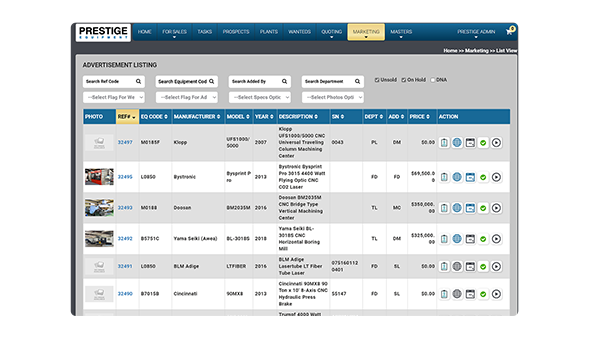Click the calendar window icon in row 32495
590x360 pixels.
[x=470, y=177]
